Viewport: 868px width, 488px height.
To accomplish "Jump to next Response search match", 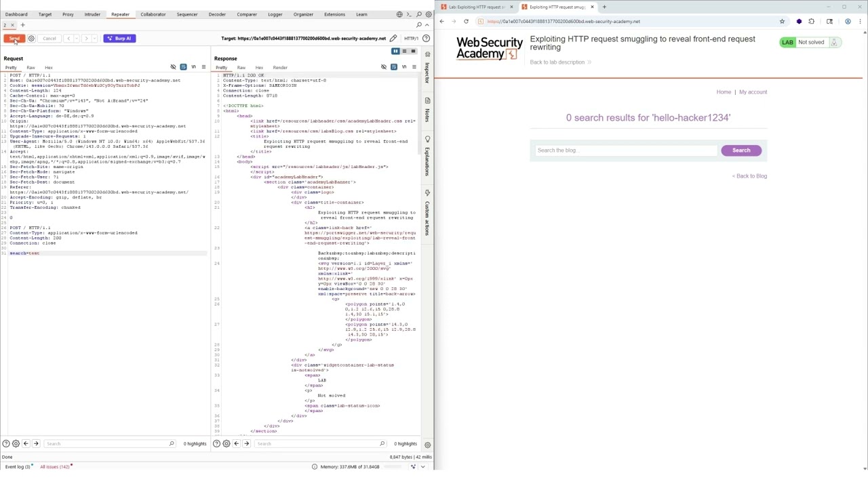I will coord(246,444).
